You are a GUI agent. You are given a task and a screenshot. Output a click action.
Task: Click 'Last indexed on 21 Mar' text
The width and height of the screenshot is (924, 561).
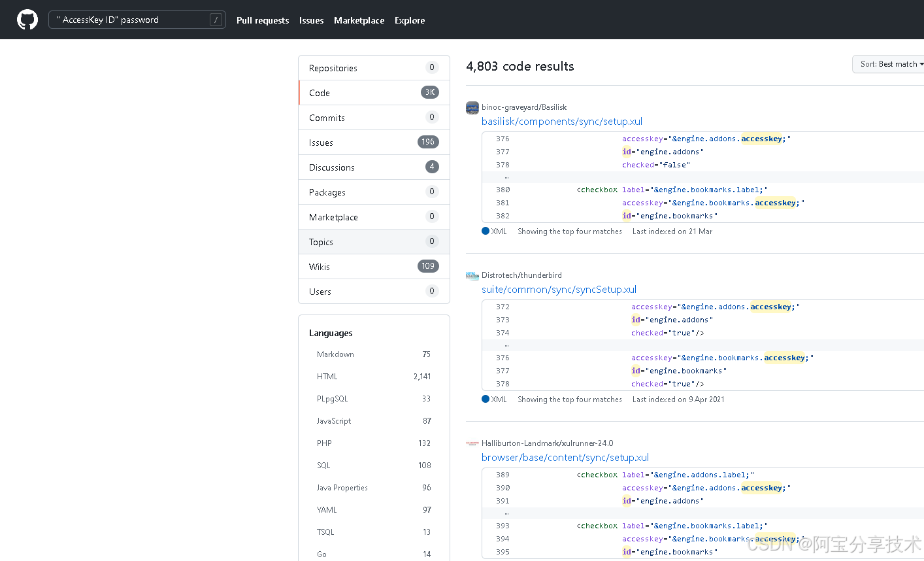(672, 231)
